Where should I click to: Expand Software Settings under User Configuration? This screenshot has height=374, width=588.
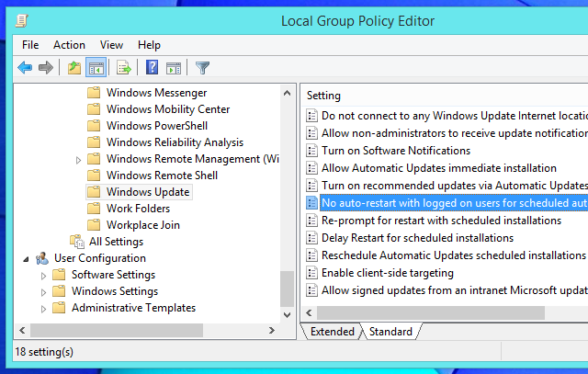[x=43, y=276]
